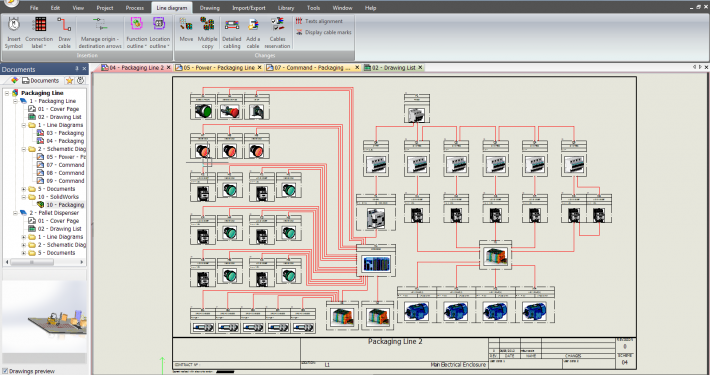
Task: Click the Location outline icon
Action: (x=159, y=24)
